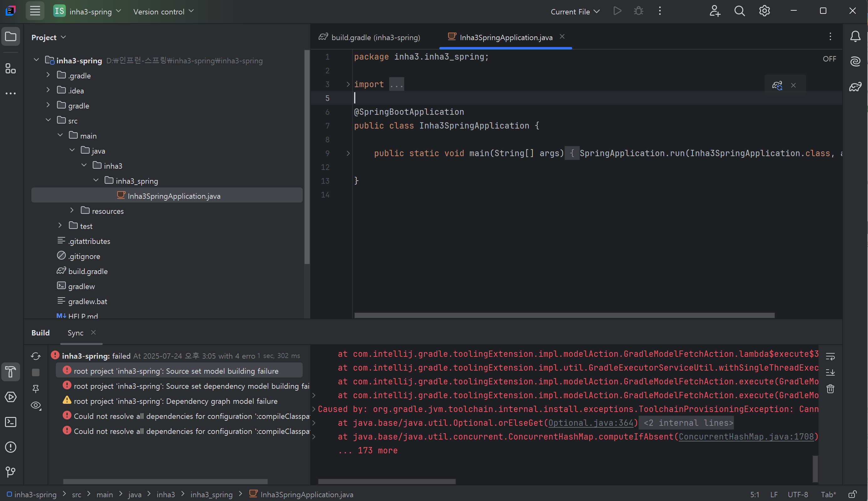Open the Version control dropdown
868x501 pixels.
coord(163,11)
